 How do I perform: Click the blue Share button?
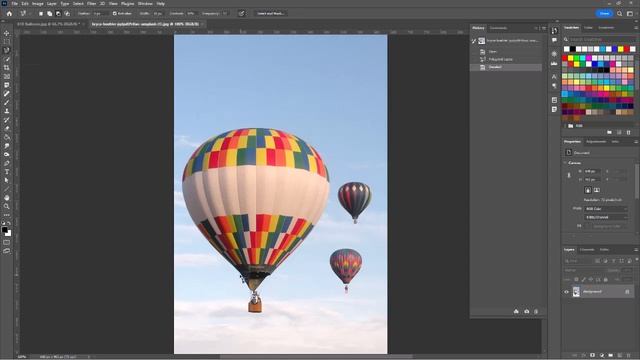pos(604,13)
